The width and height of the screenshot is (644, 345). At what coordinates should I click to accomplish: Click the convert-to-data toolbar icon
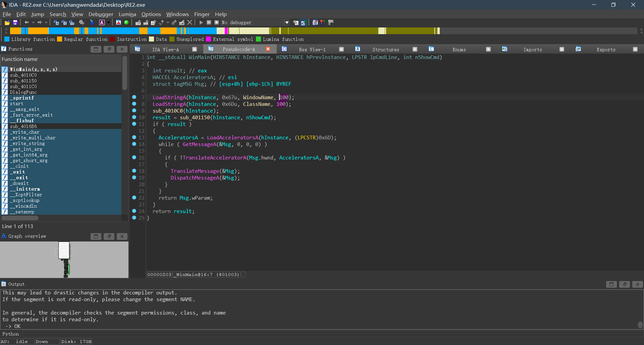click(146, 22)
